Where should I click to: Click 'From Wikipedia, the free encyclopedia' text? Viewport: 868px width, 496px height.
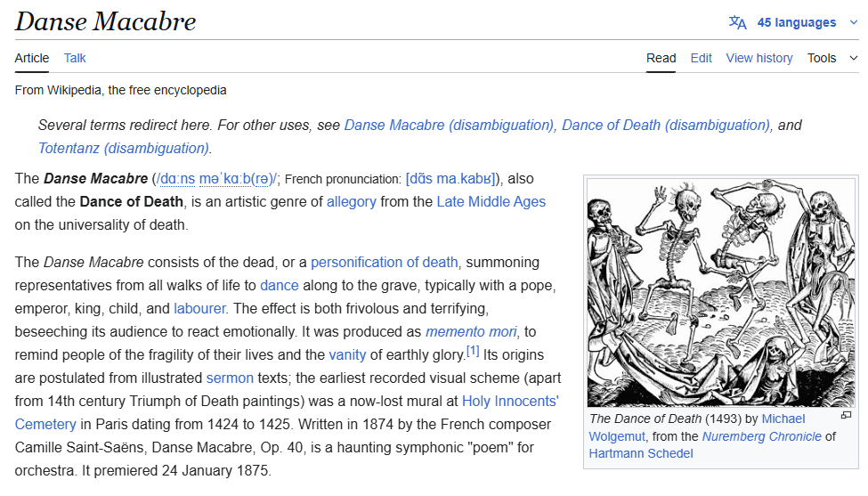[121, 90]
